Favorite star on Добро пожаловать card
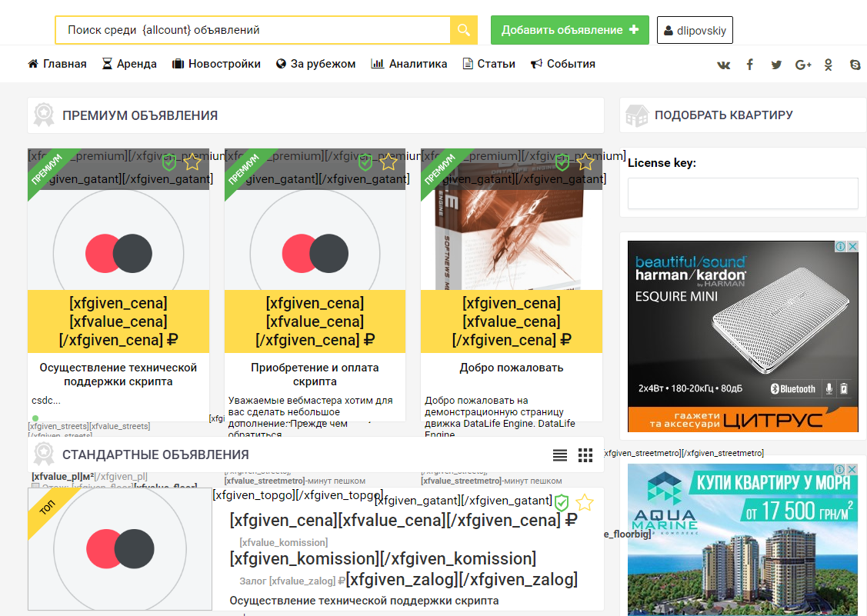 585,162
